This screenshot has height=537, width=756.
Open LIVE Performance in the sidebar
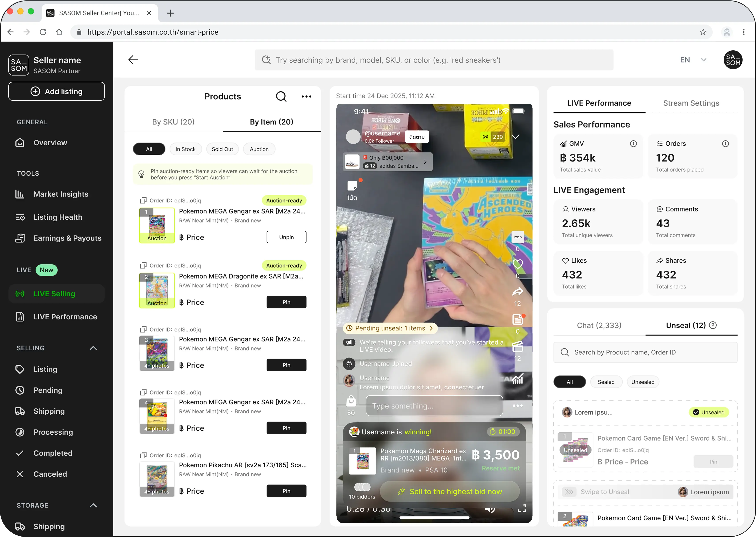point(56,317)
